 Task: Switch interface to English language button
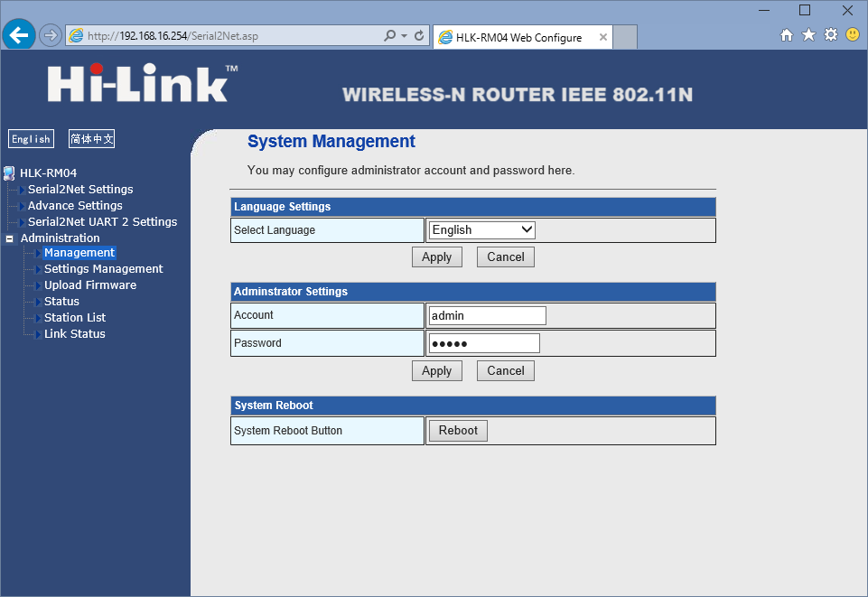coord(31,139)
